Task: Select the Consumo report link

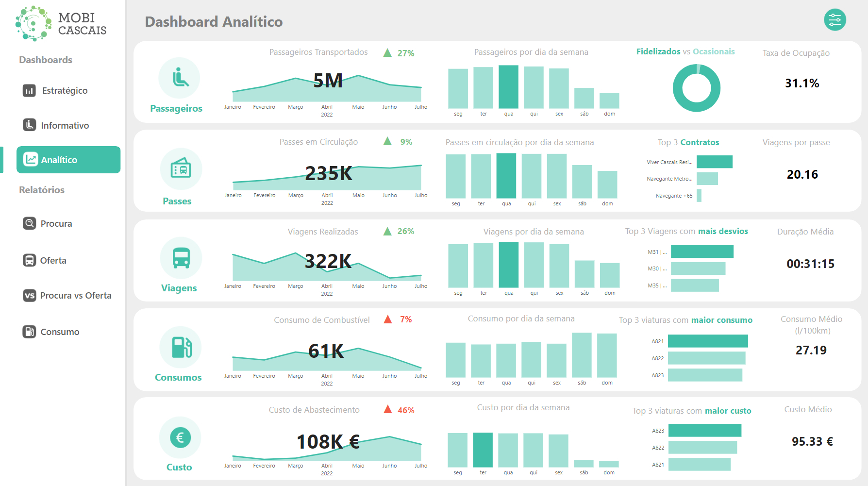Action: pyautogui.click(x=29, y=332)
